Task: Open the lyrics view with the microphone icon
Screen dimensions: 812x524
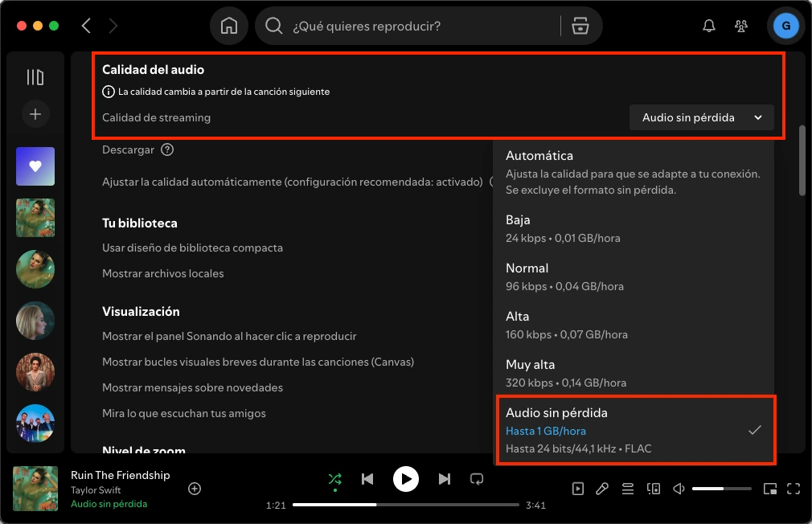Action: point(602,489)
